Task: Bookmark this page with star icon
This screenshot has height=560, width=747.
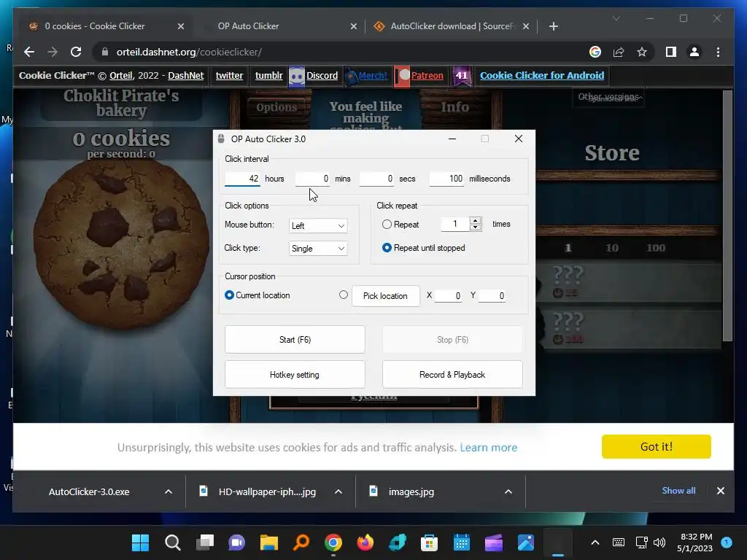Action: point(642,52)
